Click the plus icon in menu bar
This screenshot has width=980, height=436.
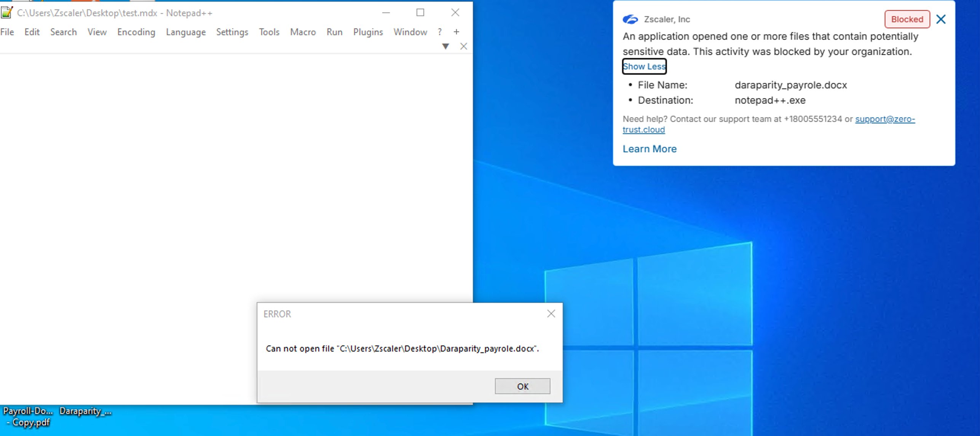coord(456,32)
